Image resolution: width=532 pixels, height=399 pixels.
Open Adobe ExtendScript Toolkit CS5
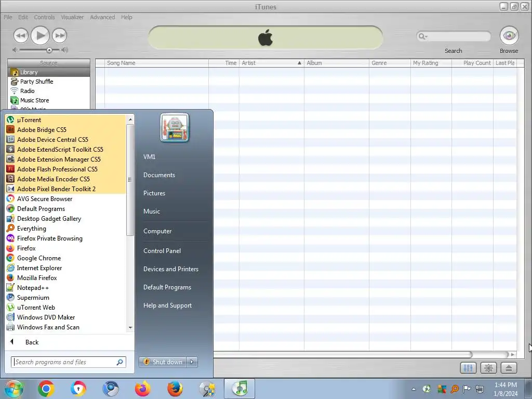(x=66, y=149)
